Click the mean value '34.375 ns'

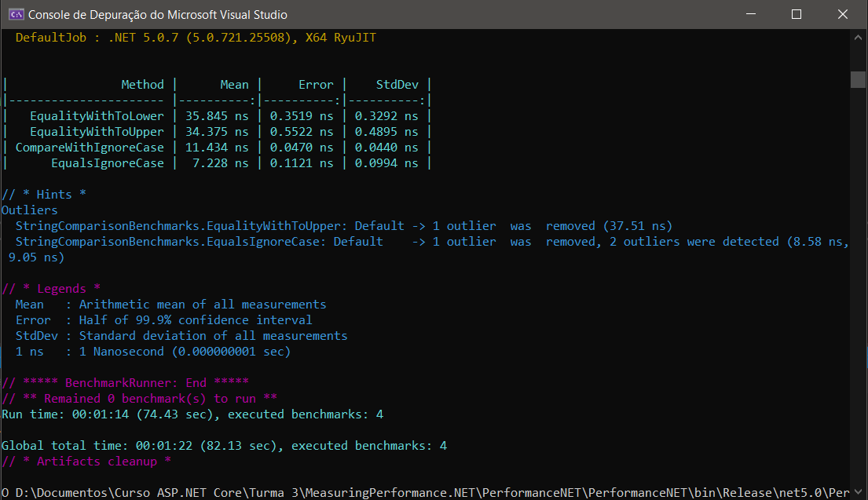pos(217,132)
